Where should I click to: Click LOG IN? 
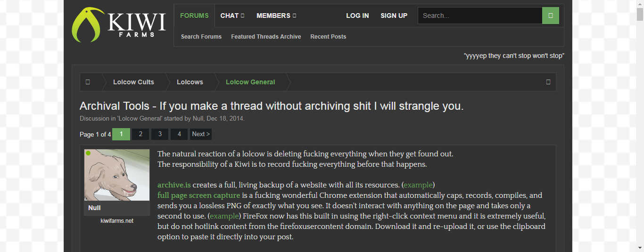click(x=357, y=16)
